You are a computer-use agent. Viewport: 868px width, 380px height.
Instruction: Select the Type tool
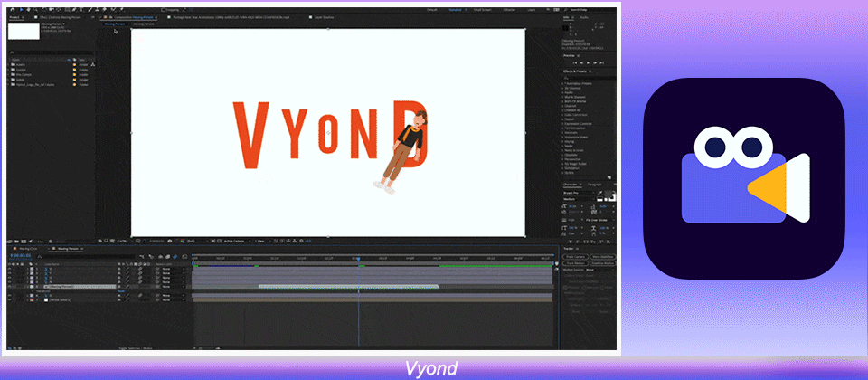81,9
